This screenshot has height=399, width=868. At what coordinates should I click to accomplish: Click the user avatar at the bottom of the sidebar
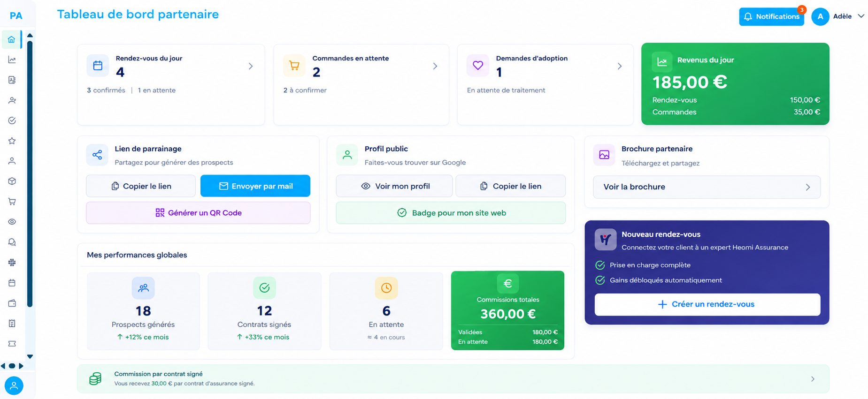(x=14, y=386)
